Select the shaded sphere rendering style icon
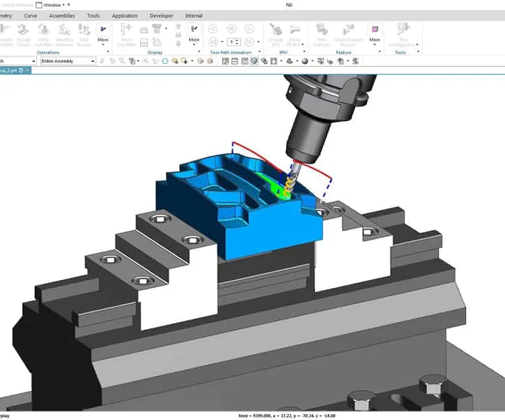Viewport: 505px width, 420px height. [304, 61]
